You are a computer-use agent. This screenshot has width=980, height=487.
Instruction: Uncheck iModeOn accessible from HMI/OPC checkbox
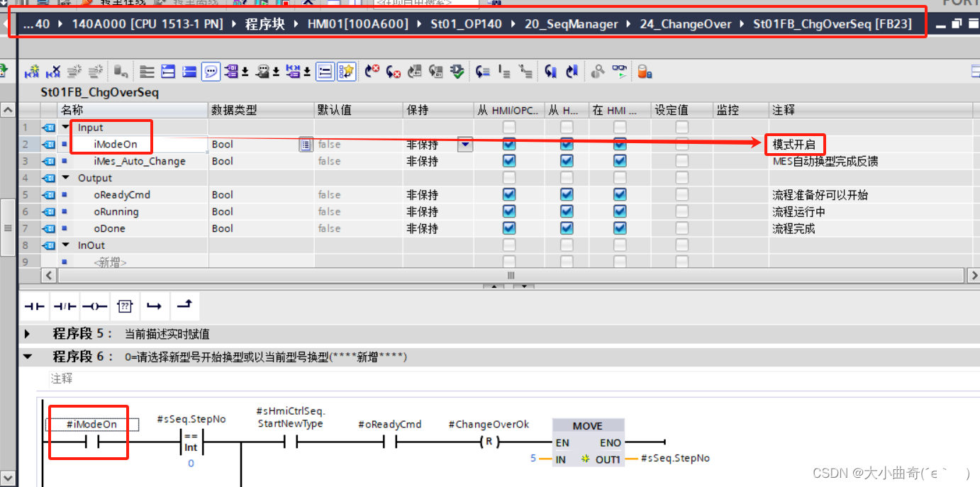coord(508,144)
